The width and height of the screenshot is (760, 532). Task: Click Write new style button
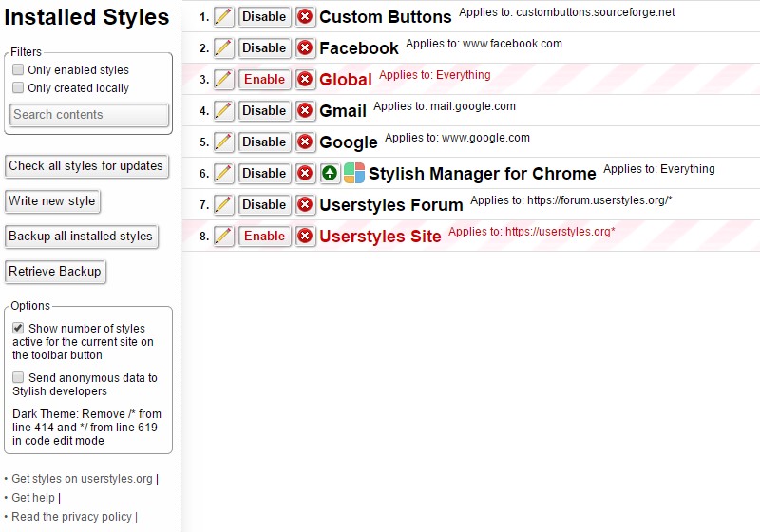pos(52,201)
